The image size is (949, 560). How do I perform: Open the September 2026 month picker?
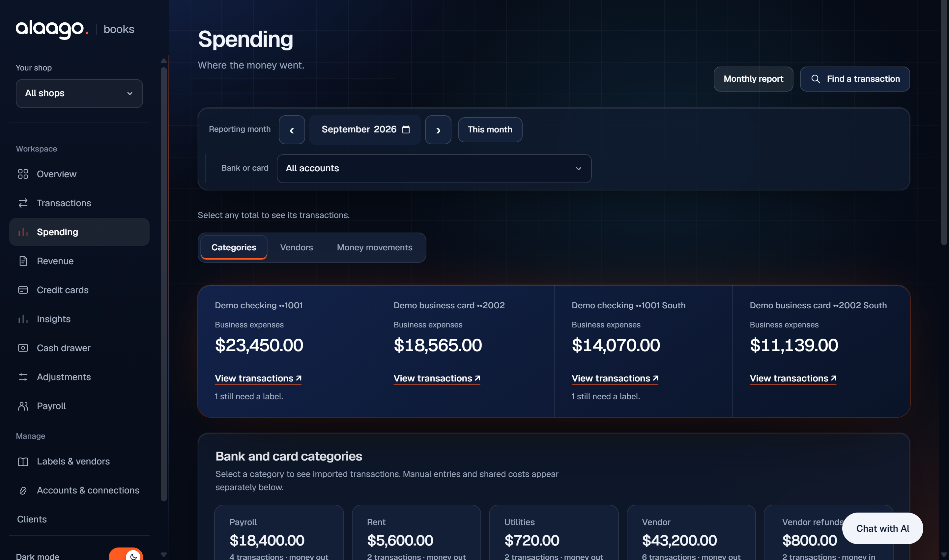(x=365, y=129)
